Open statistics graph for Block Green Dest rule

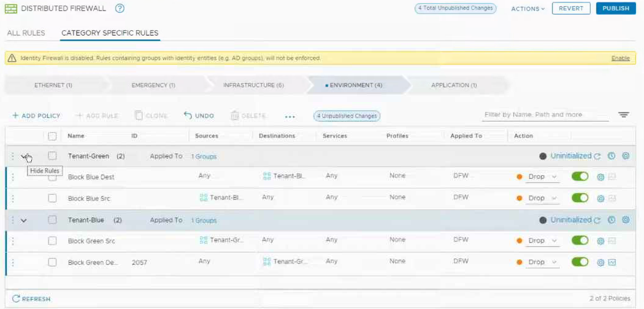coord(612,262)
